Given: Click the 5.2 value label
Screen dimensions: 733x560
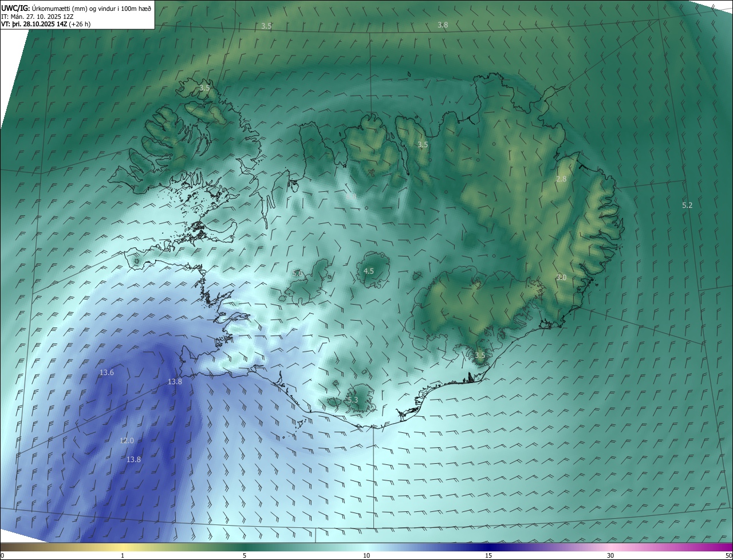Looking at the screenshot, I should (x=687, y=205).
